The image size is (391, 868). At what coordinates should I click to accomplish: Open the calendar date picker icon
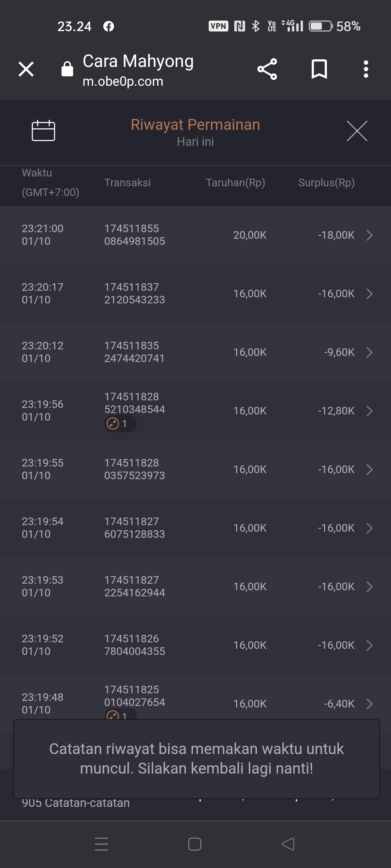click(43, 130)
